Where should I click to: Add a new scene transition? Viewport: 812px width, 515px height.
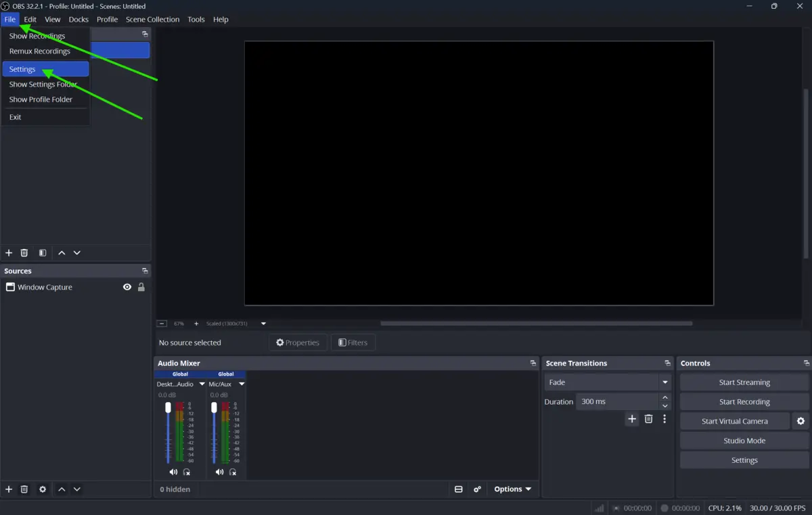632,419
